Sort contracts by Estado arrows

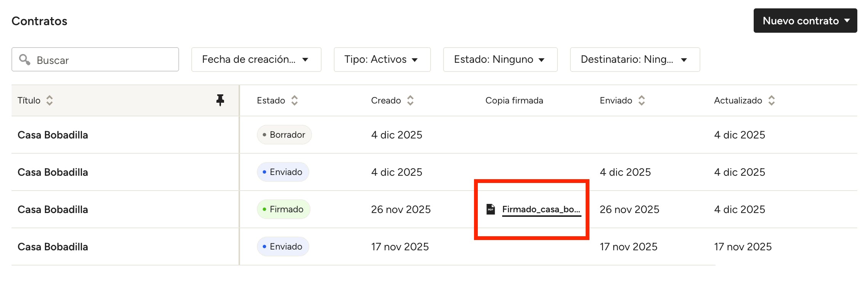(295, 100)
